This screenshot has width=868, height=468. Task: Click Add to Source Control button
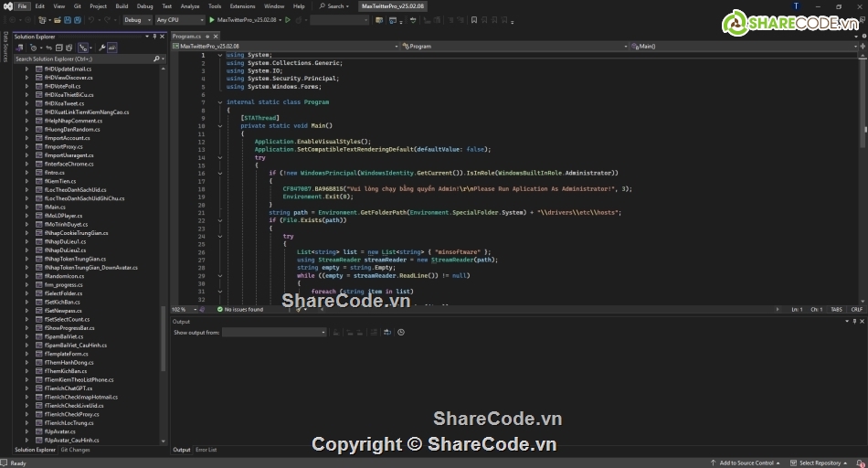coord(746,463)
